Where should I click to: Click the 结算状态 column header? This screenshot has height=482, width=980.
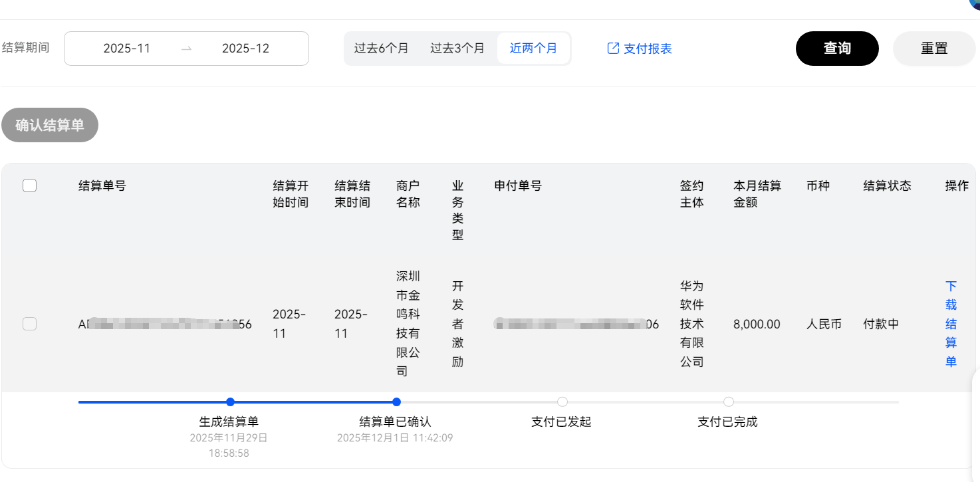887,186
